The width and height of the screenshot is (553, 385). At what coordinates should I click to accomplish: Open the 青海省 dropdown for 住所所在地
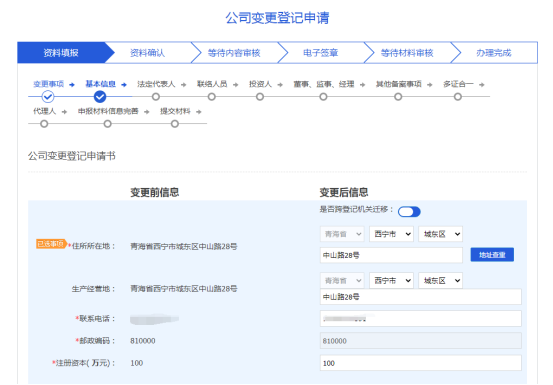point(342,234)
